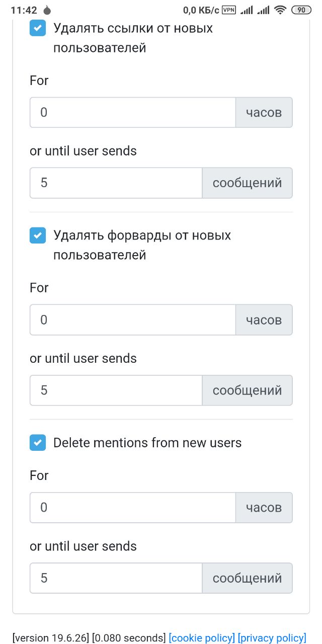Disable "Delete mentions from new users"
This screenshot has height=644, width=322.
click(x=38, y=443)
